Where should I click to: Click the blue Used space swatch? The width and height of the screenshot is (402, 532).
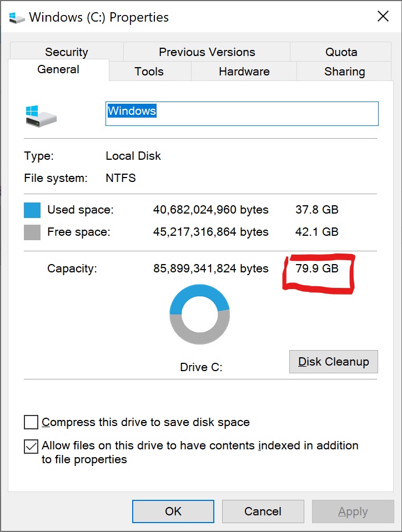[x=32, y=210]
